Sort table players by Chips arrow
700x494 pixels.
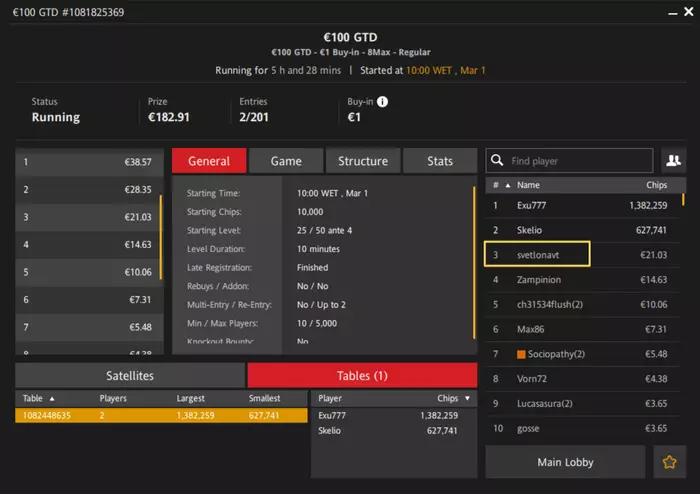467,398
